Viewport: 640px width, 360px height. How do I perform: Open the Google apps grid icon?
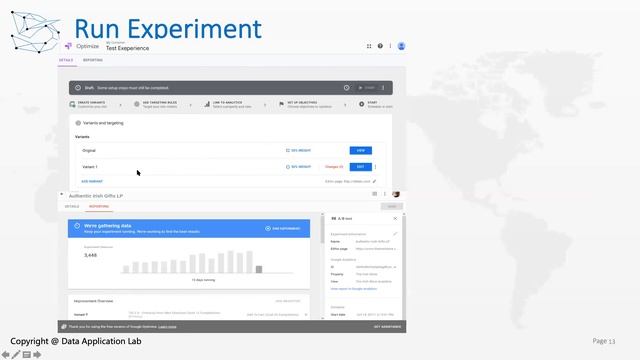pyautogui.click(x=369, y=46)
